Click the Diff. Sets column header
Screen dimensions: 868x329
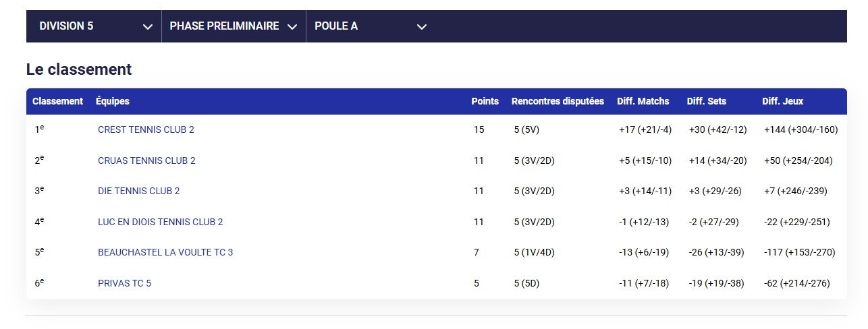pos(708,101)
